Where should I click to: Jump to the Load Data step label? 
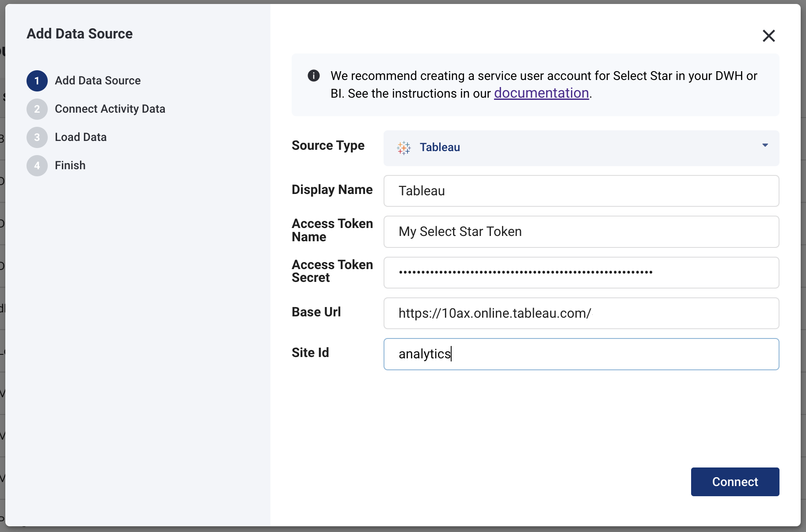click(81, 137)
